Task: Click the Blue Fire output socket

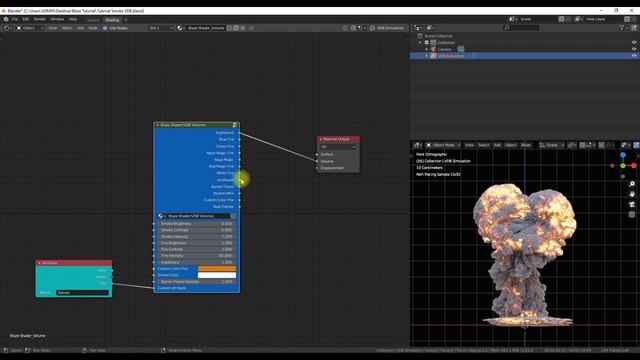Action: tap(240, 140)
